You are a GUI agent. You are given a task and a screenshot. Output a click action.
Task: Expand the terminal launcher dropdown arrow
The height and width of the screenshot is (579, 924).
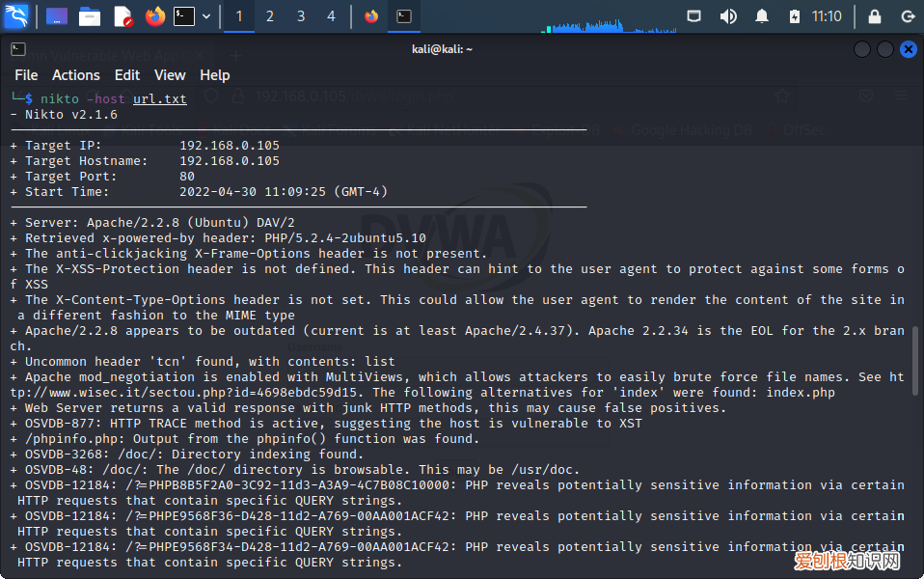point(205,16)
